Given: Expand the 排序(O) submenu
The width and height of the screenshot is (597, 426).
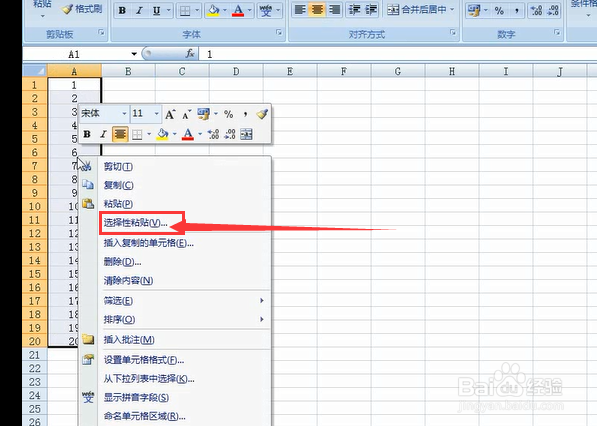Looking at the screenshot, I should pyautogui.click(x=175, y=319).
